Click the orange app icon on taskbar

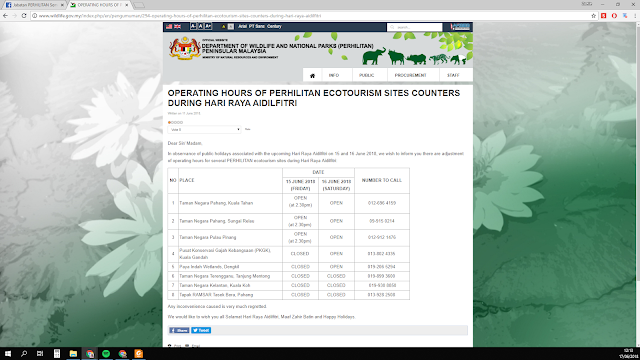[x=139, y=353]
